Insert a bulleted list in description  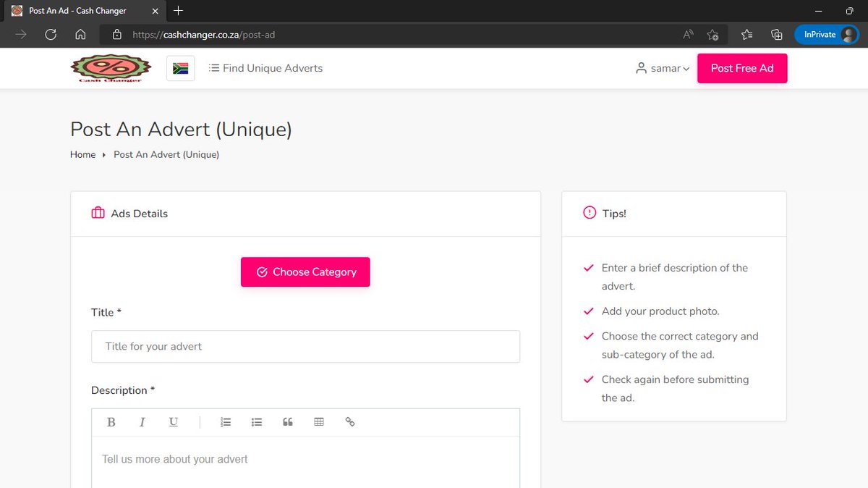coord(257,422)
